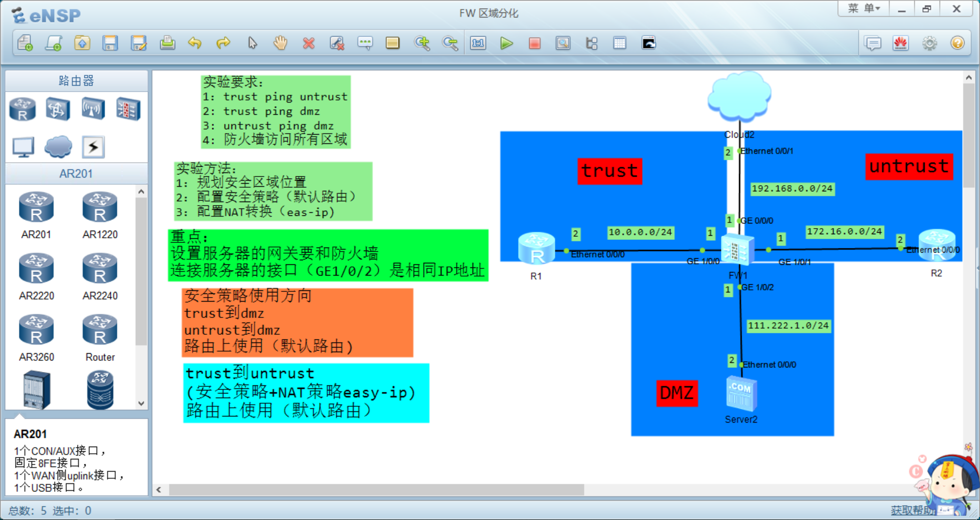Choose the AR3260 router model
The width and height of the screenshot is (980, 520).
click(36, 337)
